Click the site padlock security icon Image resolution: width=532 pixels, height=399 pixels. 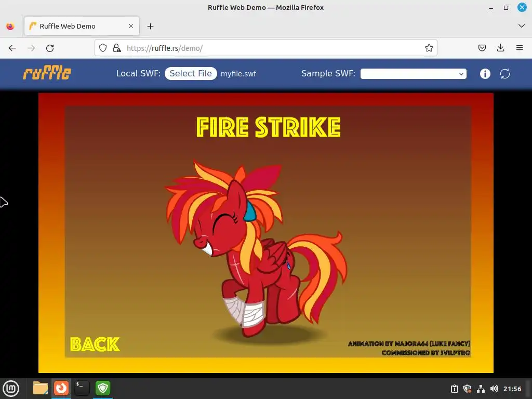(117, 48)
